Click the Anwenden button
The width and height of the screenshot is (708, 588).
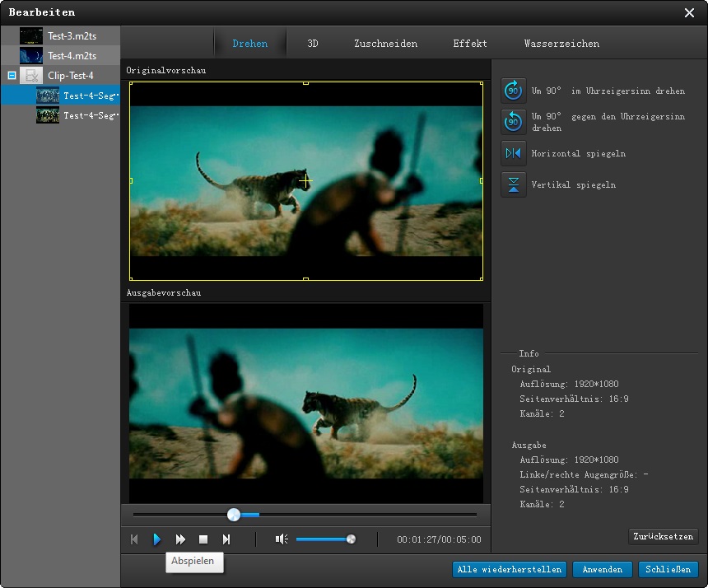(x=603, y=570)
